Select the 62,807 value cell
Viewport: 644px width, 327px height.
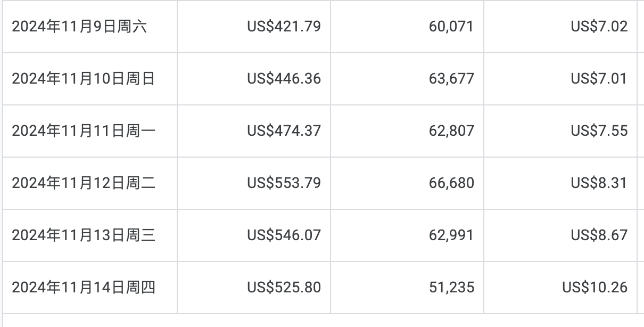407,131
